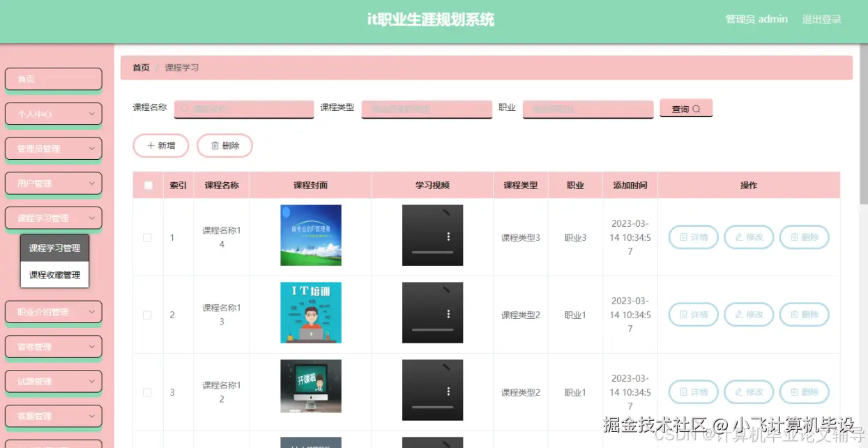Open cover image of 课程名称14
Viewport: 868px width, 448px height.
click(311, 235)
